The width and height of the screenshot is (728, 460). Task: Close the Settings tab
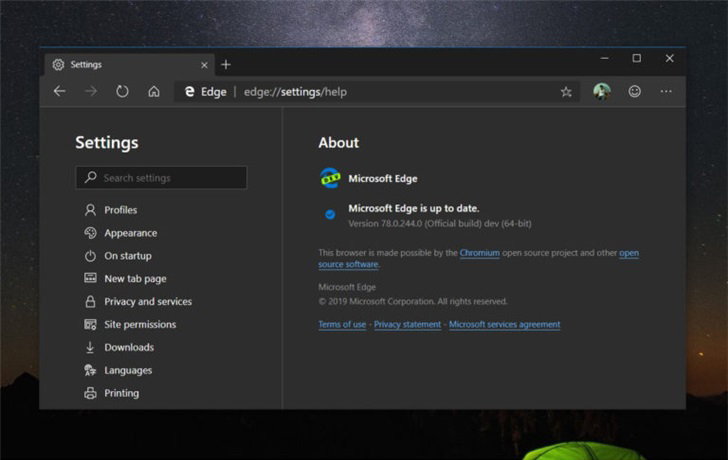click(x=205, y=65)
